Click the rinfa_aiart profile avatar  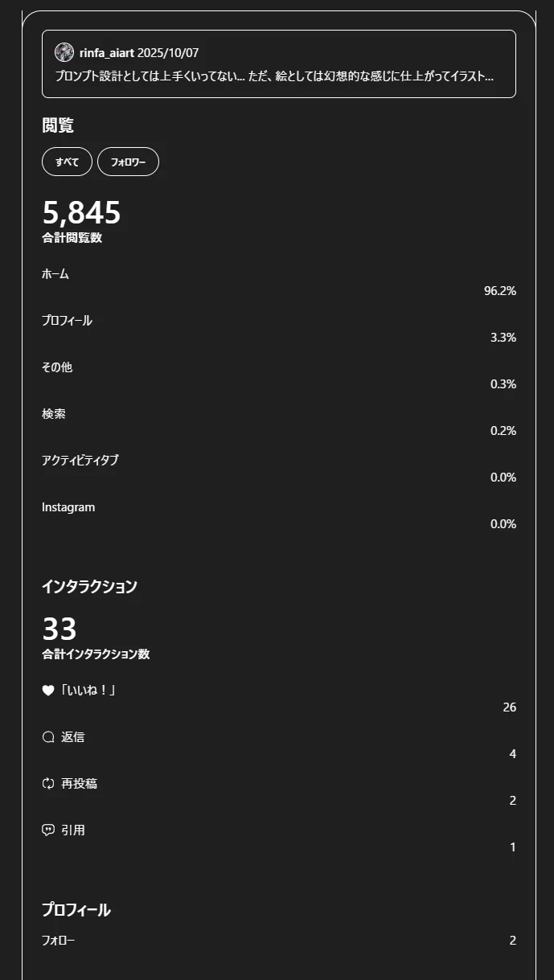point(64,52)
